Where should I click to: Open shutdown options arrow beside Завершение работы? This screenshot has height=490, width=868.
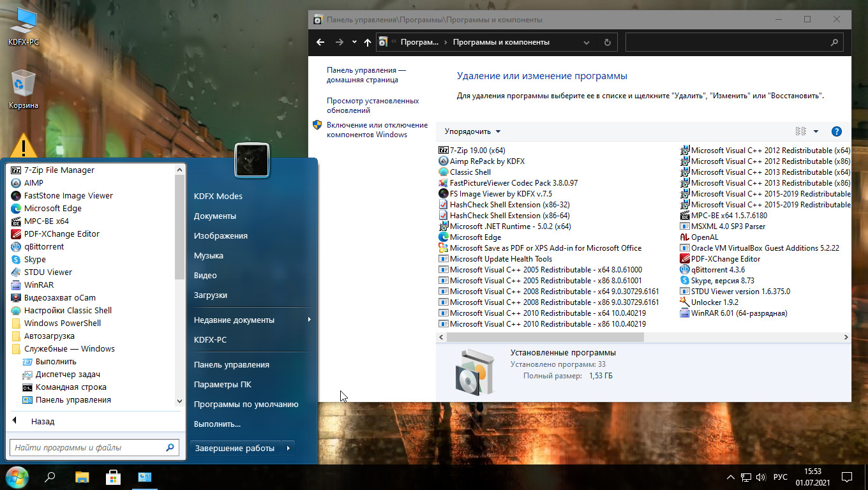pos(288,448)
